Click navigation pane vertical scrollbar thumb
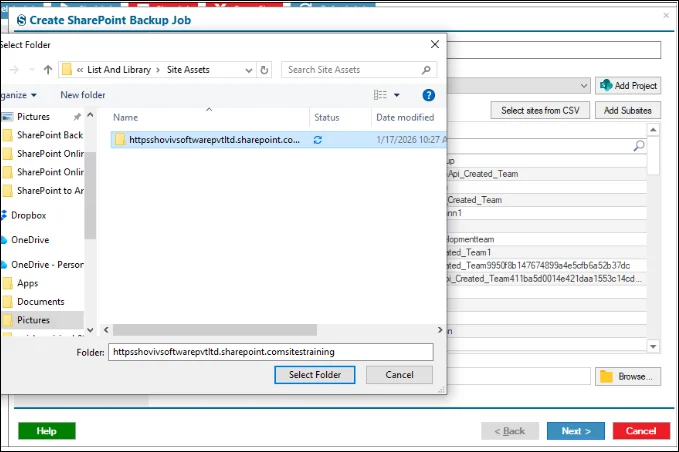This screenshot has height=452, width=679. point(90,196)
